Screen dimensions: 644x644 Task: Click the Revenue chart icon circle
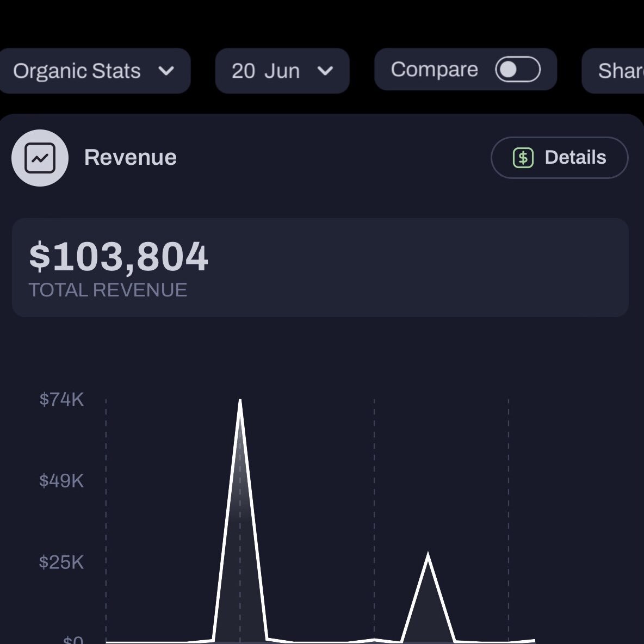coord(40,158)
